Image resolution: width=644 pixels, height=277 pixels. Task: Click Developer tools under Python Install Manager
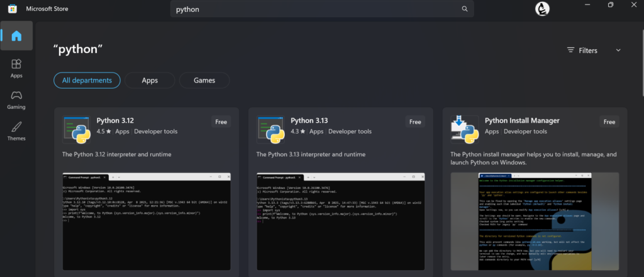525,132
